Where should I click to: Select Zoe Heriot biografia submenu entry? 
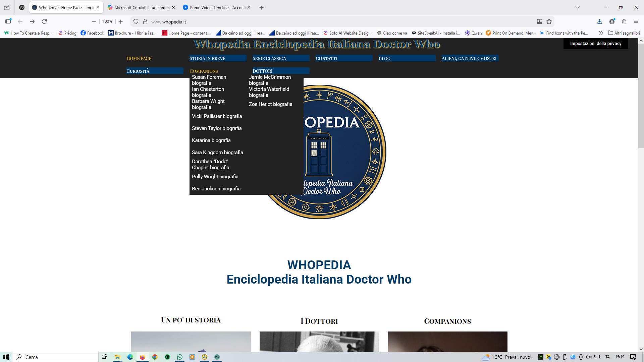tap(270, 104)
